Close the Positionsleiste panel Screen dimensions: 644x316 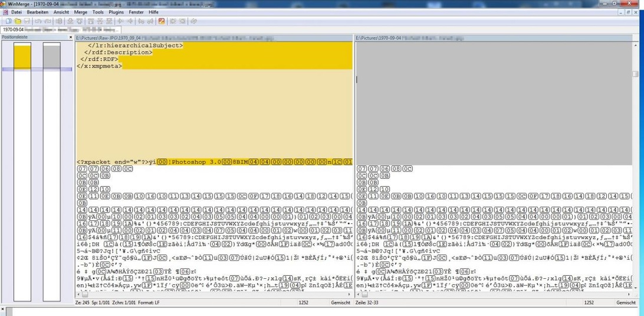pos(70,37)
